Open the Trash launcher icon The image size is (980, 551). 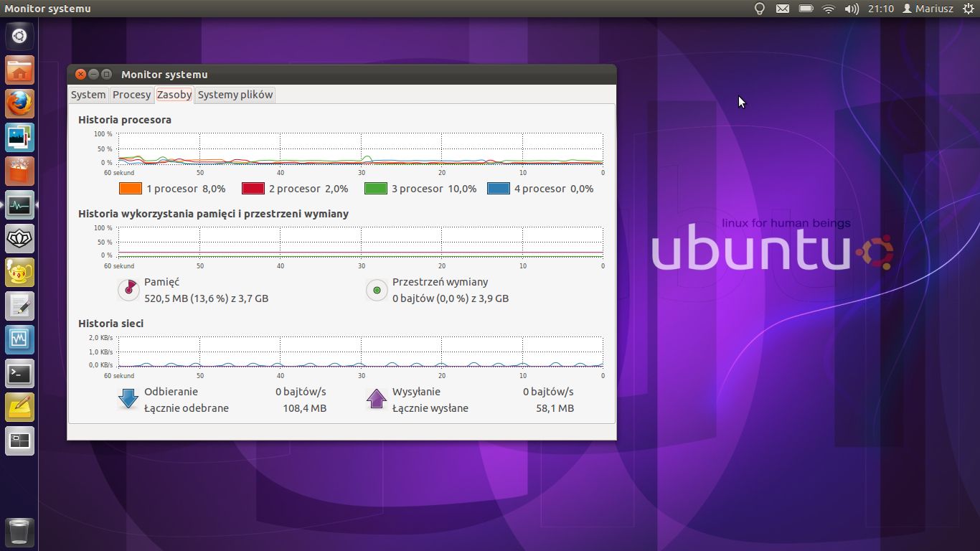click(19, 532)
